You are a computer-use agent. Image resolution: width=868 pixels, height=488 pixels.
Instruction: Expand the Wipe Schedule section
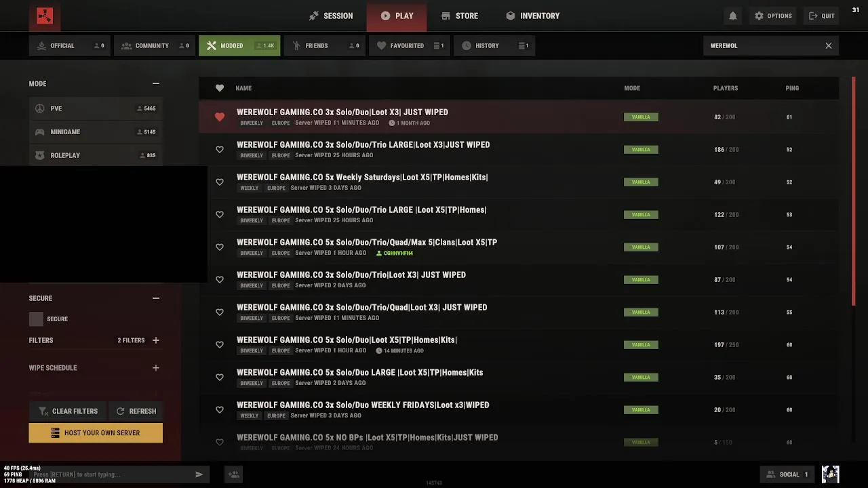coord(156,368)
